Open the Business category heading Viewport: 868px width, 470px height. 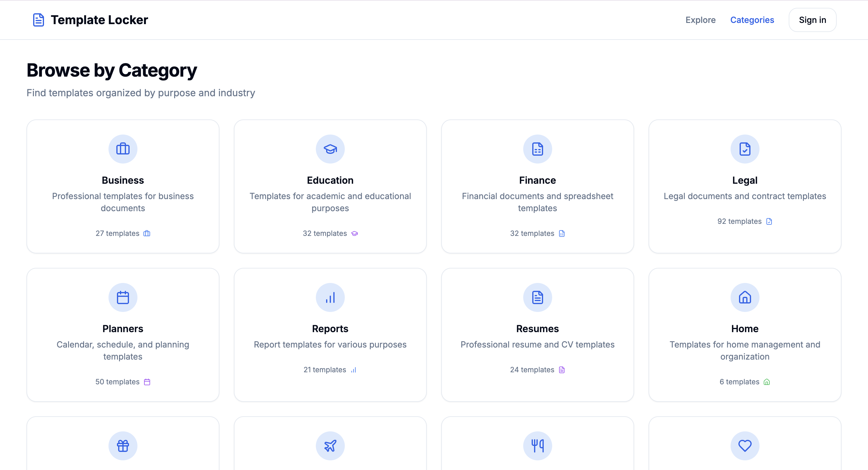(123, 180)
